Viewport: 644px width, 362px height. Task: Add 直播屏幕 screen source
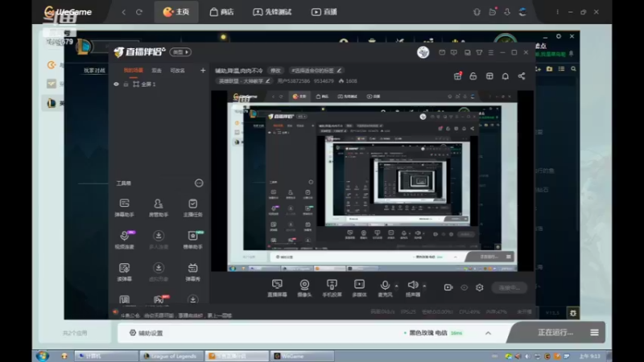(x=277, y=288)
